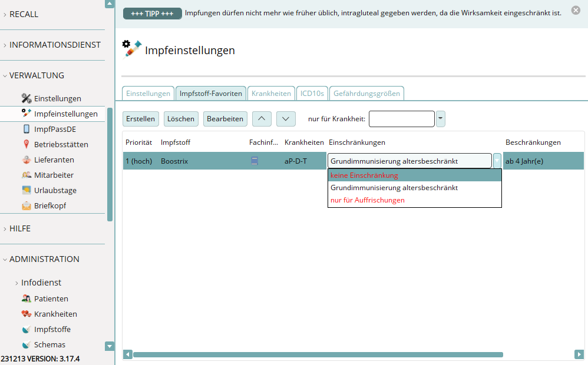Open the Fachinfo book icon for Boostrix
Viewport: 588px width, 365px height.
pyautogui.click(x=255, y=161)
